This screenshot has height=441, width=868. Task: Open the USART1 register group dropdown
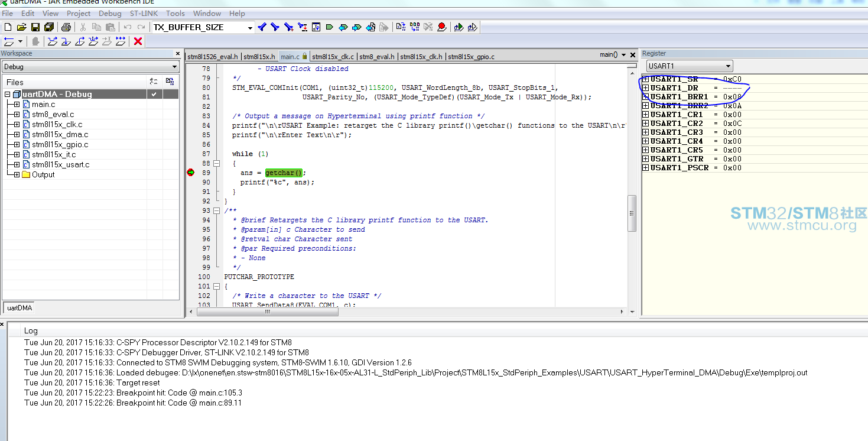coord(728,66)
